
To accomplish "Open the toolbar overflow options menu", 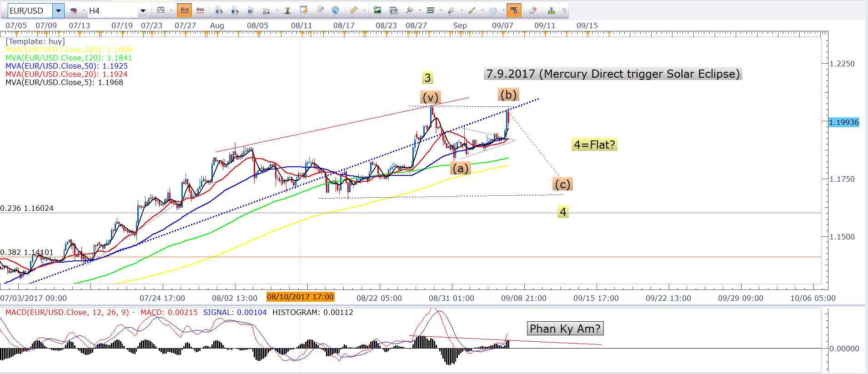I will 564,10.
